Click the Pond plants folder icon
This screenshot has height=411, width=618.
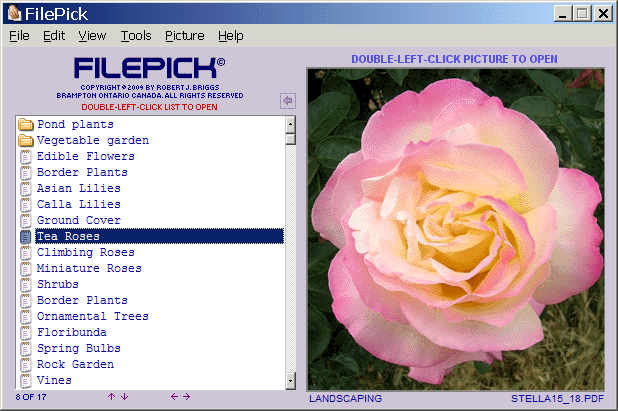pyautogui.click(x=26, y=125)
